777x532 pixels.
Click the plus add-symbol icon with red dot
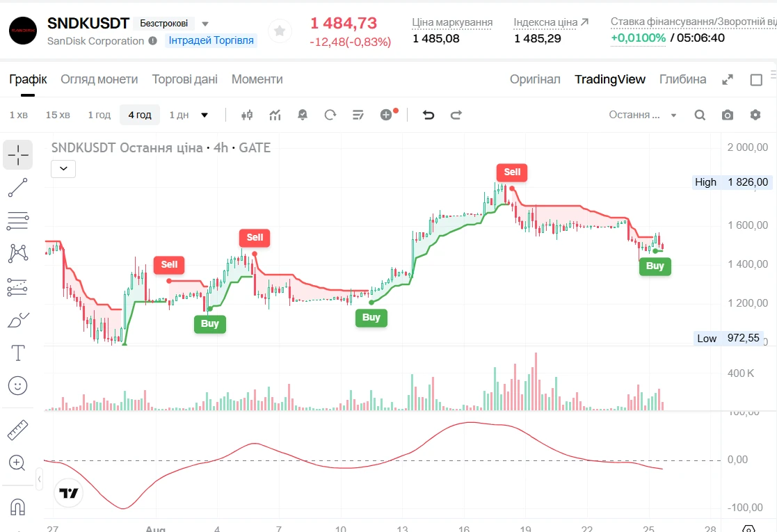[387, 115]
